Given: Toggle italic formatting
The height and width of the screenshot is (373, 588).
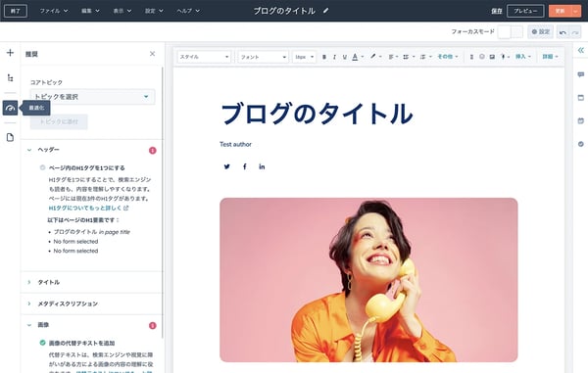Looking at the screenshot, I should [x=334, y=57].
